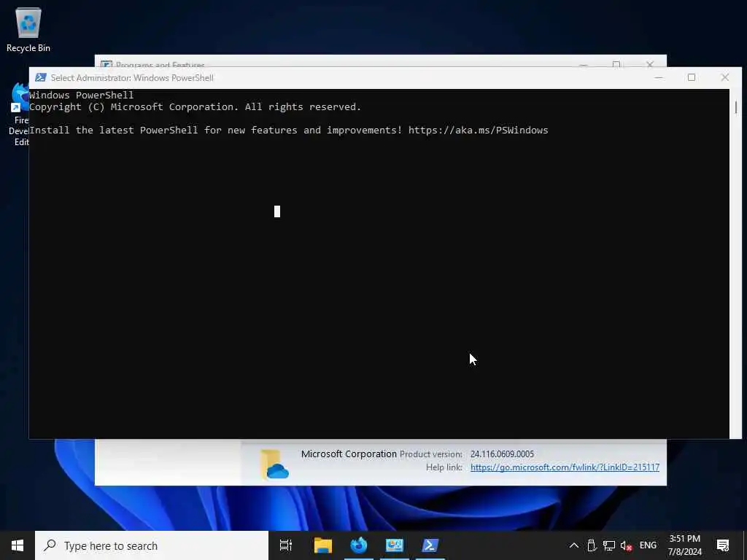This screenshot has height=560, width=747.
Task: Open Firefox Developer Edition from the taskbar
Action: (x=359, y=545)
